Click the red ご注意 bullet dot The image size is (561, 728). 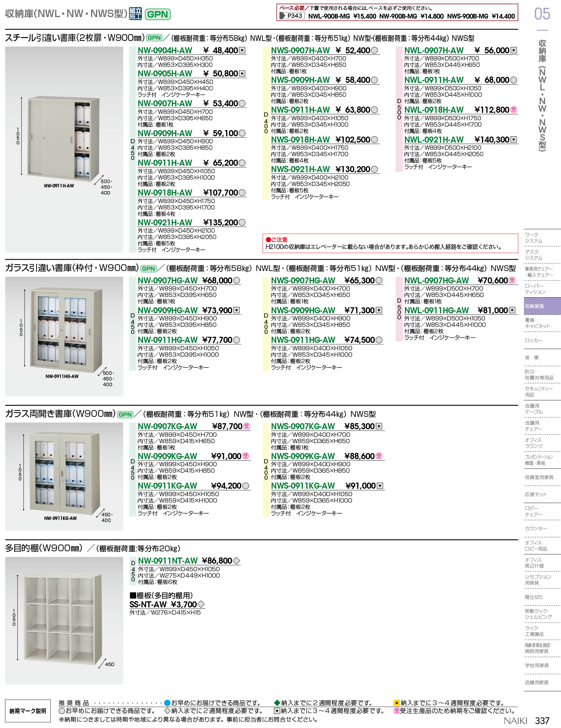[268, 240]
